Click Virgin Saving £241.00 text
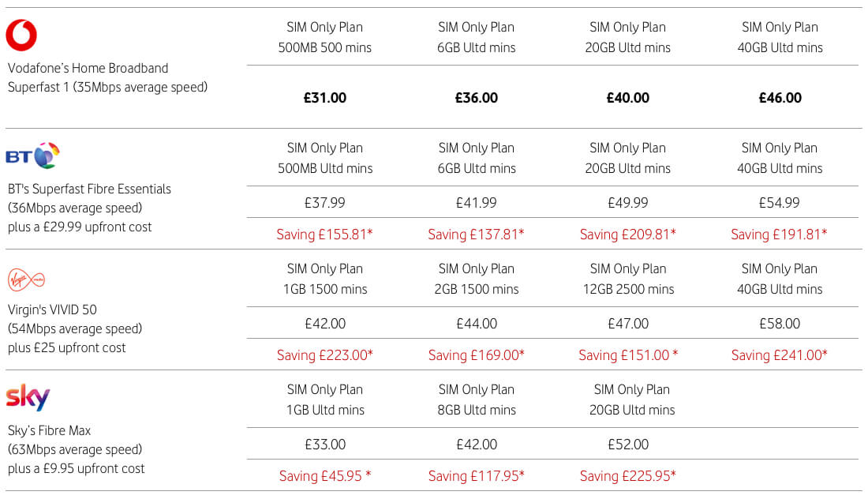 (x=780, y=355)
